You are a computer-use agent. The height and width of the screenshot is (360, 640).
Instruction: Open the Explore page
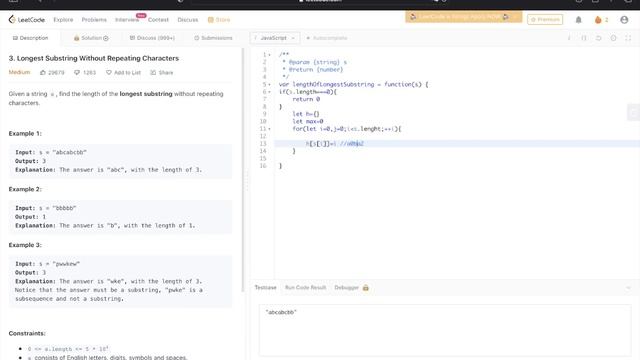tap(63, 20)
